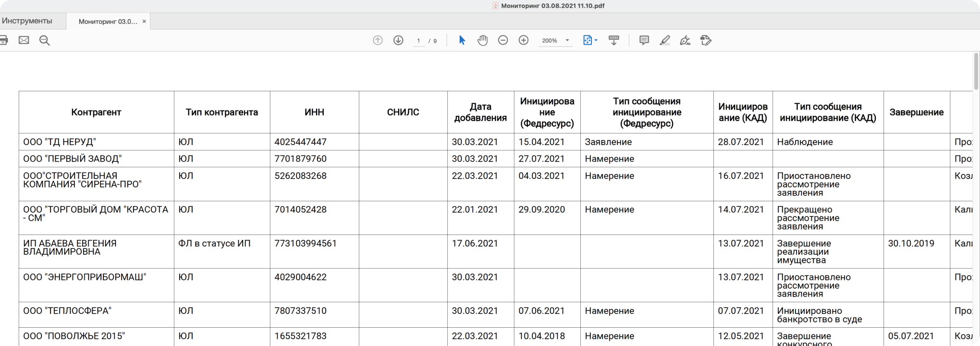Zoom out with the minus icon
Viewport: 980px width, 346px height.
503,40
